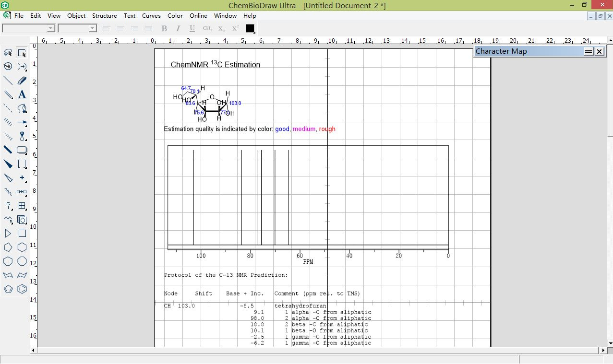This screenshot has width=613, height=364.
Task: Close the Character Map window
Action: (x=599, y=51)
